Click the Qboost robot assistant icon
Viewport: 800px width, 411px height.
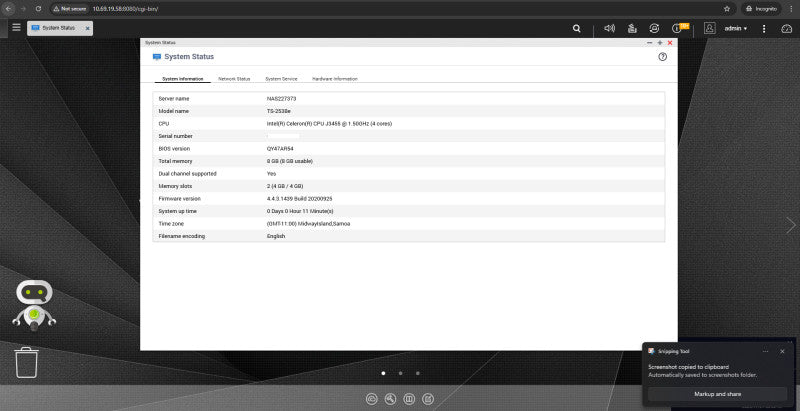[34, 305]
